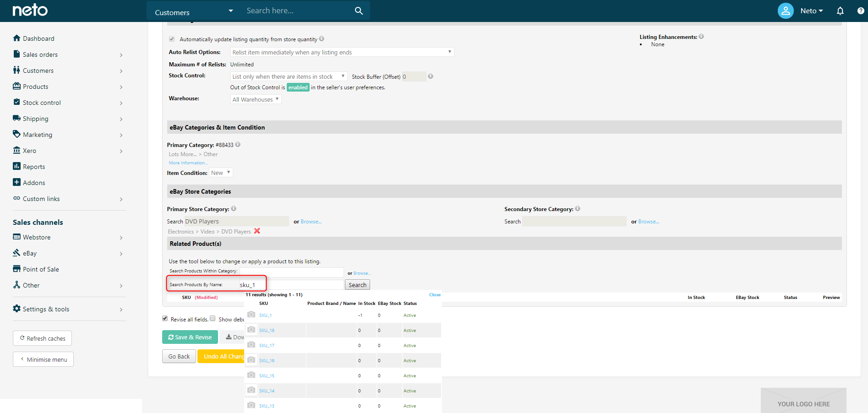The height and width of the screenshot is (413, 868).
Task: Open the Reports menu item
Action: 34,167
